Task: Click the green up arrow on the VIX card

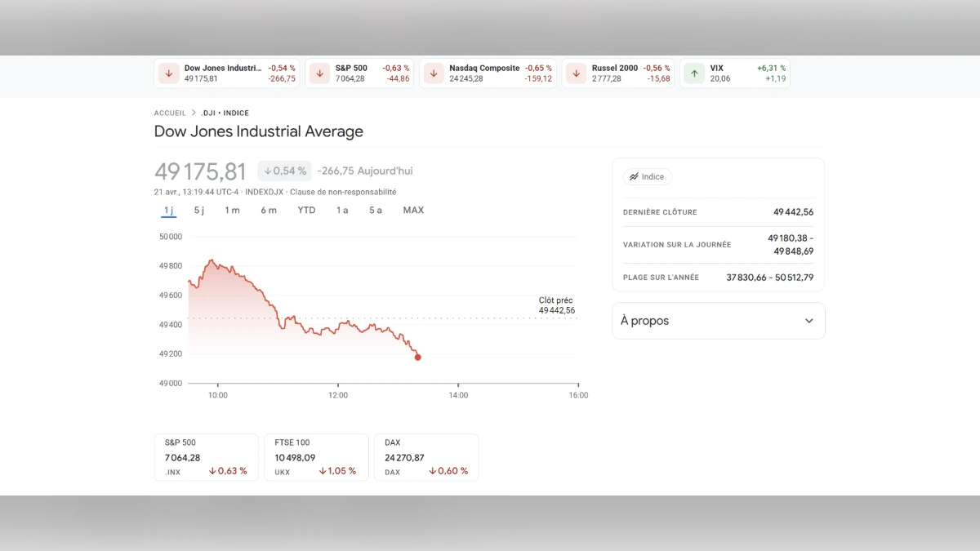Action: (693, 73)
